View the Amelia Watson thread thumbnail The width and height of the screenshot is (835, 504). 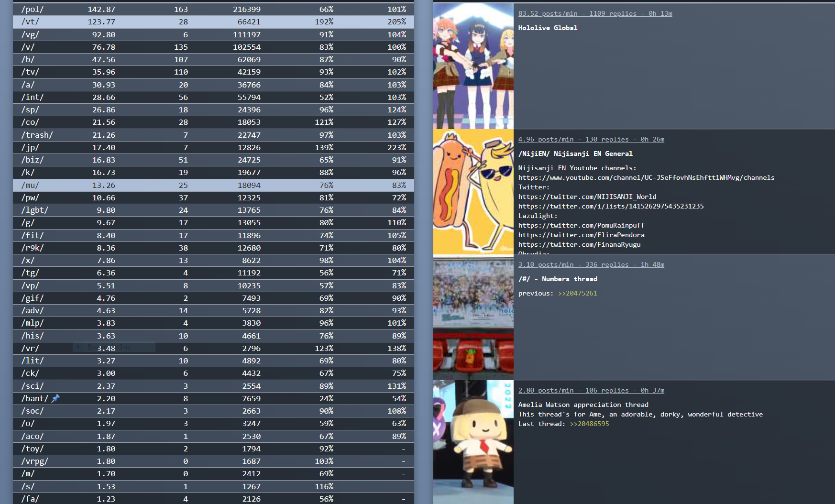[473, 442]
